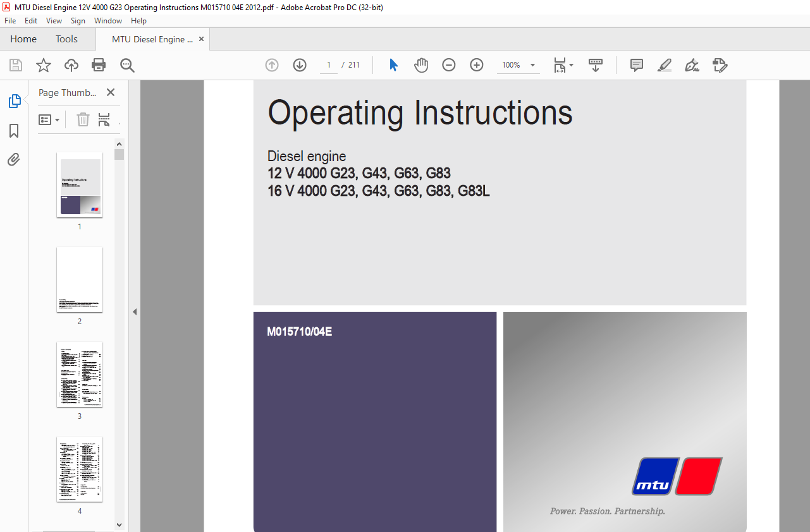The width and height of the screenshot is (810, 532).
Task: Open the Find text magnifier tool
Action: 127,65
